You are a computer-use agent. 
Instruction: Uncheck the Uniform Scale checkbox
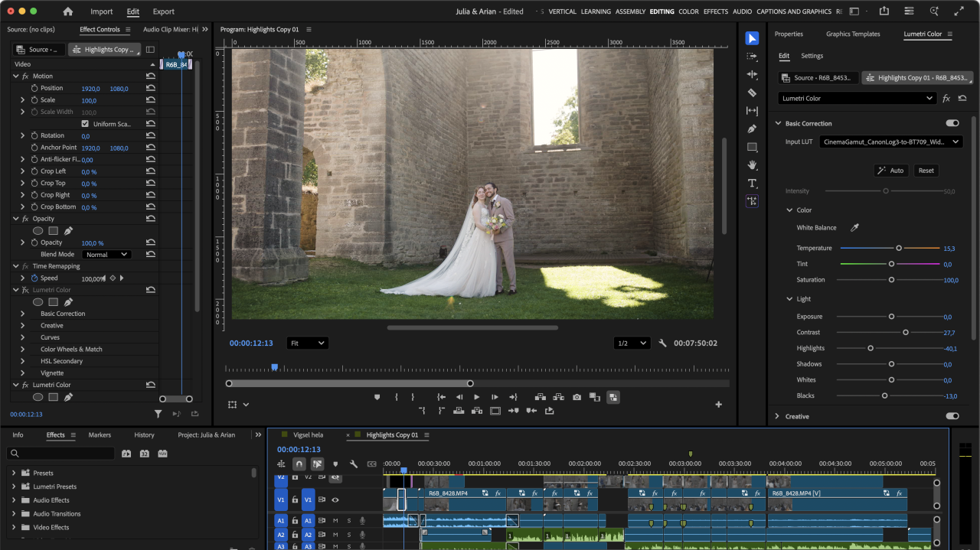click(x=85, y=124)
